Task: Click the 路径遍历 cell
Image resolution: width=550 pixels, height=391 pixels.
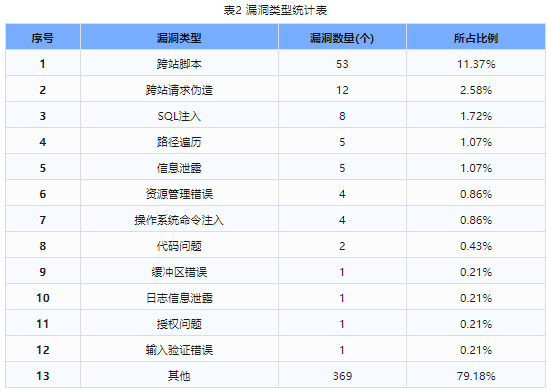Action: (x=179, y=142)
